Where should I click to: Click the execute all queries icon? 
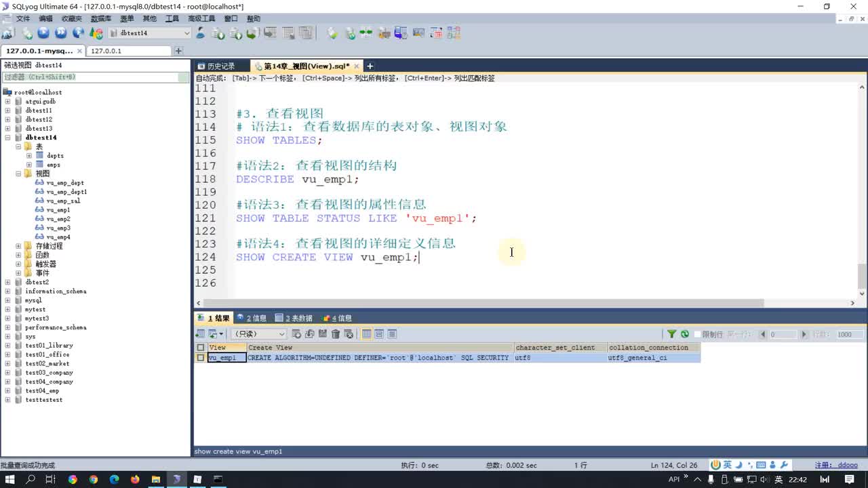tap(61, 33)
